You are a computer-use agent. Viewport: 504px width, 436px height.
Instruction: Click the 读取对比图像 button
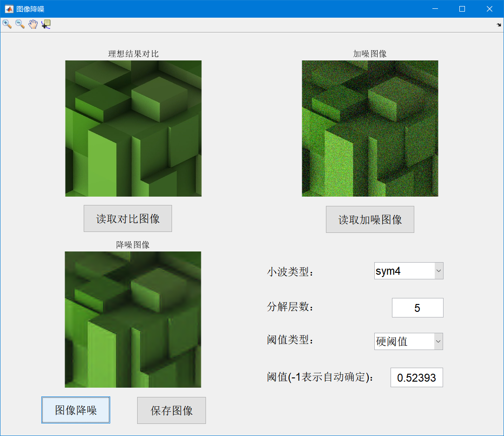point(128,218)
